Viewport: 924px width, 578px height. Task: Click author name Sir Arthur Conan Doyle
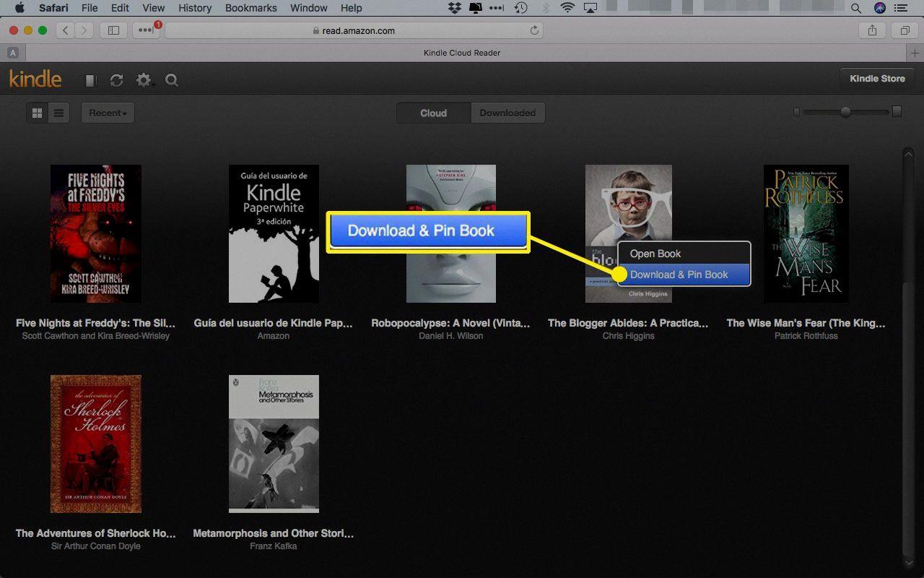96,546
